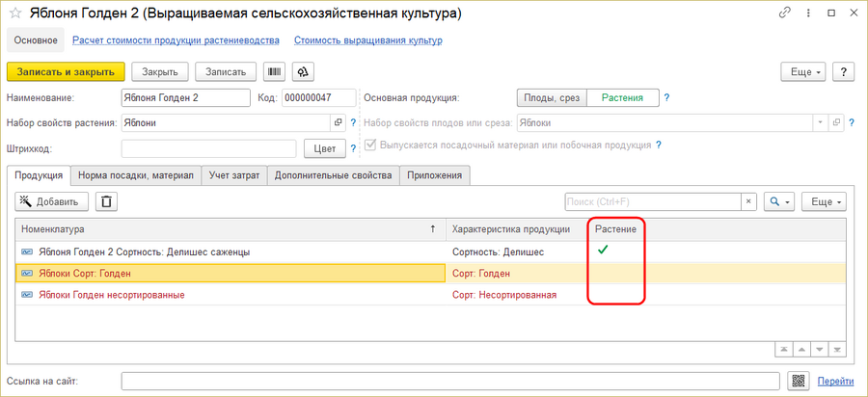Open Продукция tab

pyautogui.click(x=39, y=175)
